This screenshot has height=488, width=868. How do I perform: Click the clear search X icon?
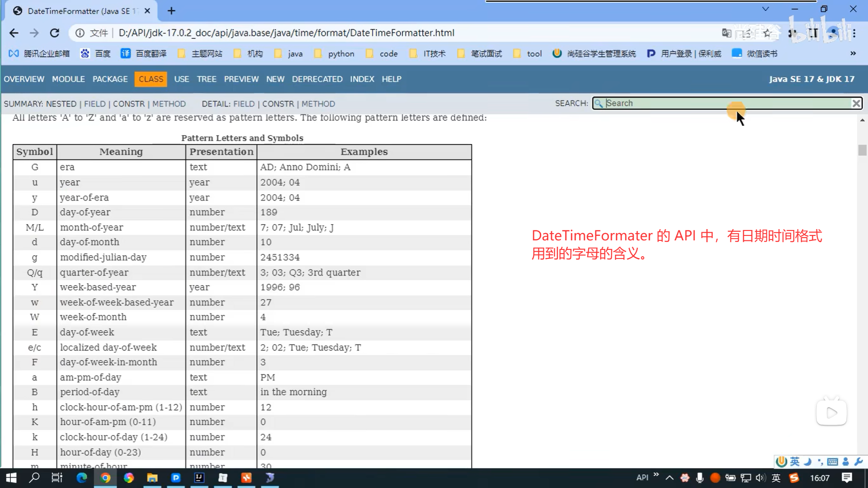[856, 103]
